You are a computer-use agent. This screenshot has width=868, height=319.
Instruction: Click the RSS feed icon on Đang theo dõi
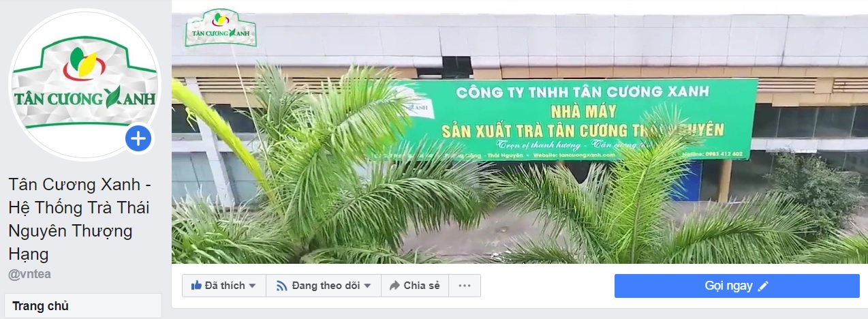[281, 286]
